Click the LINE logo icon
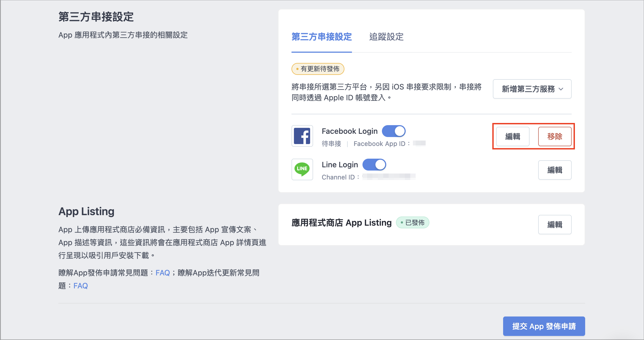Viewport: 644px width, 340px height. 302,169
